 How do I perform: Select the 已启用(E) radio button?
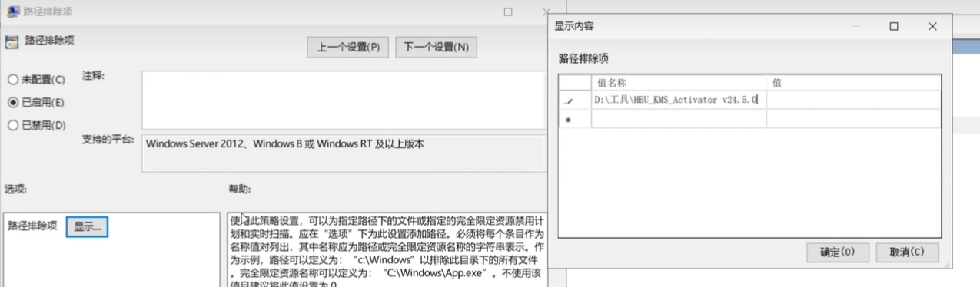(12, 102)
